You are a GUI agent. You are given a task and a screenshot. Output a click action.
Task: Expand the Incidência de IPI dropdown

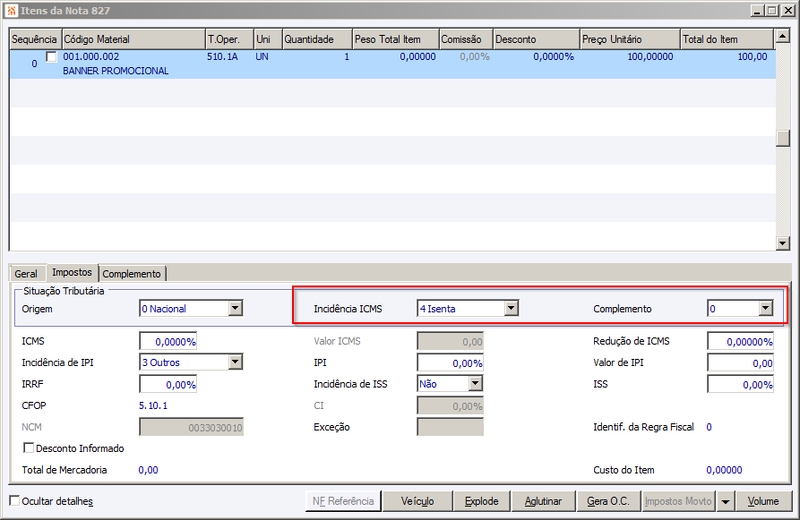click(x=235, y=362)
